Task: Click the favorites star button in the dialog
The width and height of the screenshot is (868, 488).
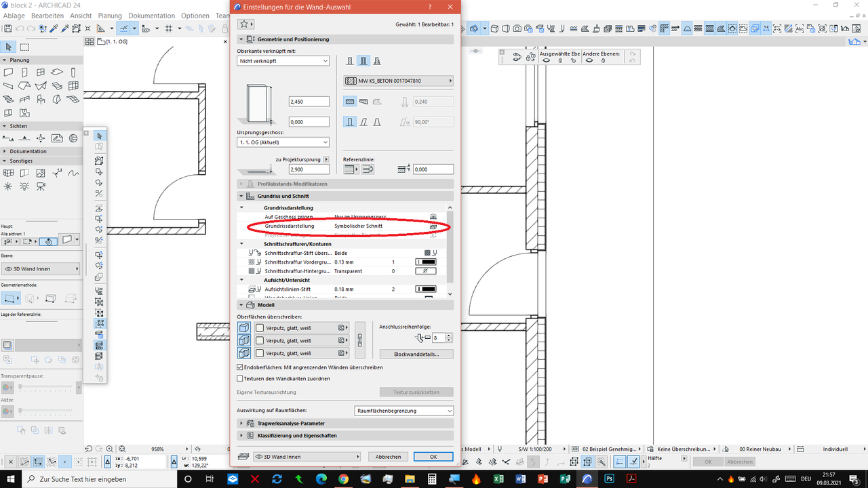Action: pyautogui.click(x=245, y=24)
